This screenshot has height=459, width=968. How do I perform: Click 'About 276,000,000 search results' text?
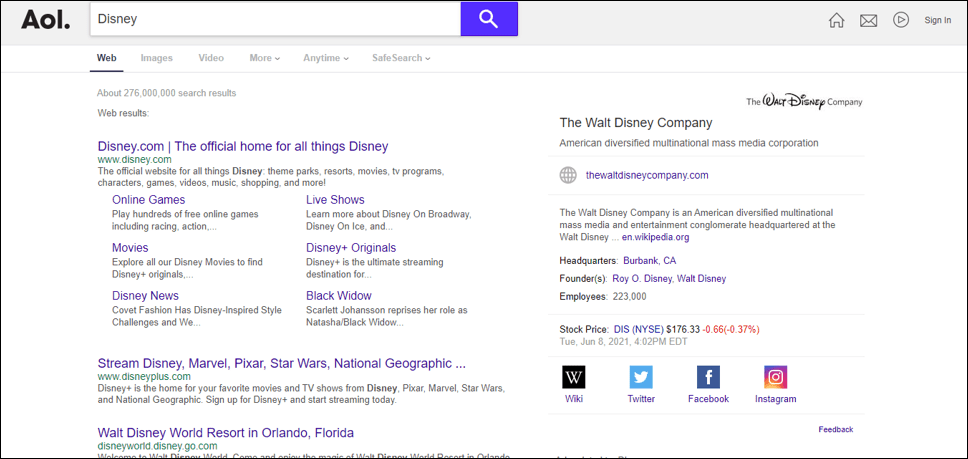[x=167, y=93]
